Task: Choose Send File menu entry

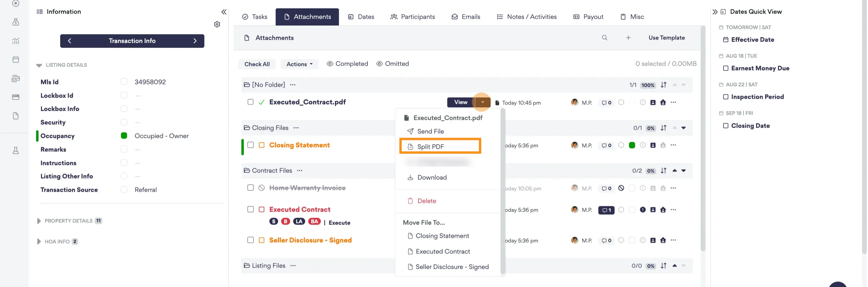Action: click(x=425, y=131)
